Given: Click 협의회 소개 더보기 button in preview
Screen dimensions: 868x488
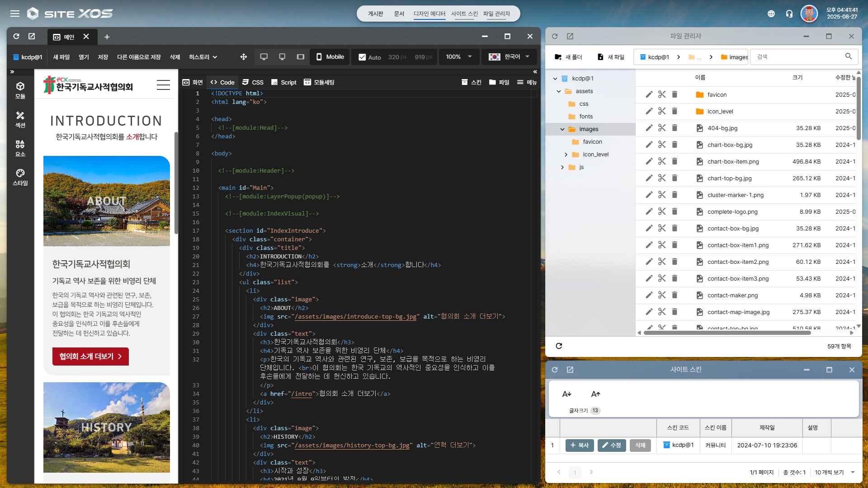Looking at the screenshot, I should pyautogui.click(x=90, y=357).
